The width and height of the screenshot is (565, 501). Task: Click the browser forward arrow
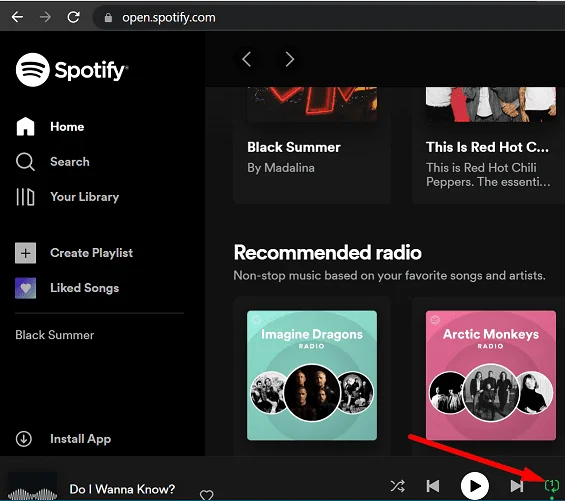[x=45, y=17]
